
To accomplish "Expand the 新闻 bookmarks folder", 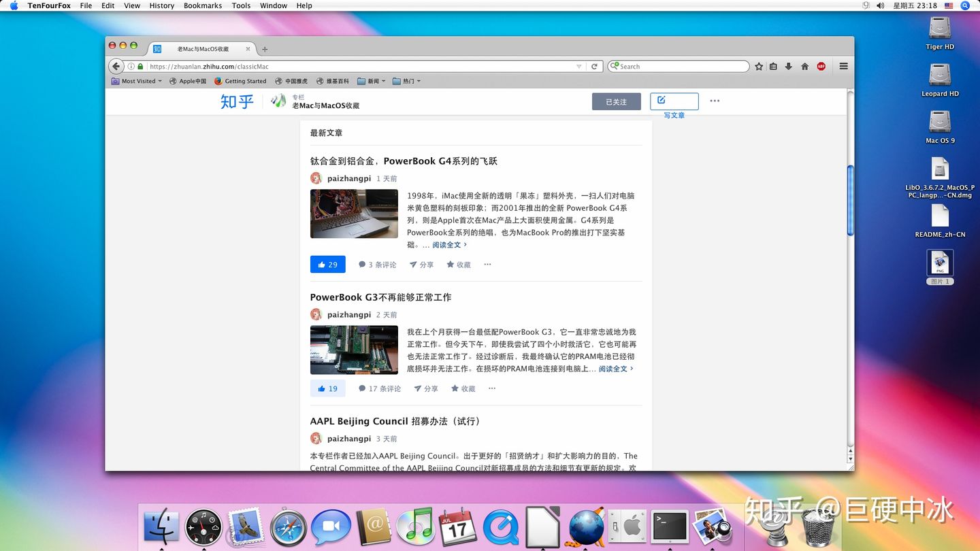I will 372,81.
